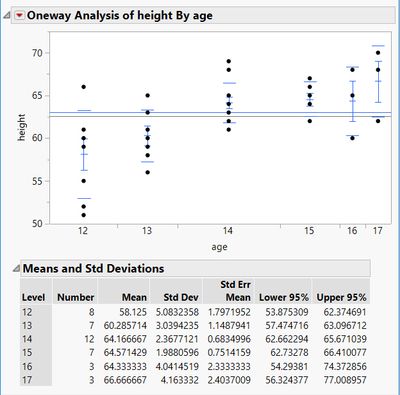
Task: Click the Std Dev value 3.0394235
Action: click(177, 325)
